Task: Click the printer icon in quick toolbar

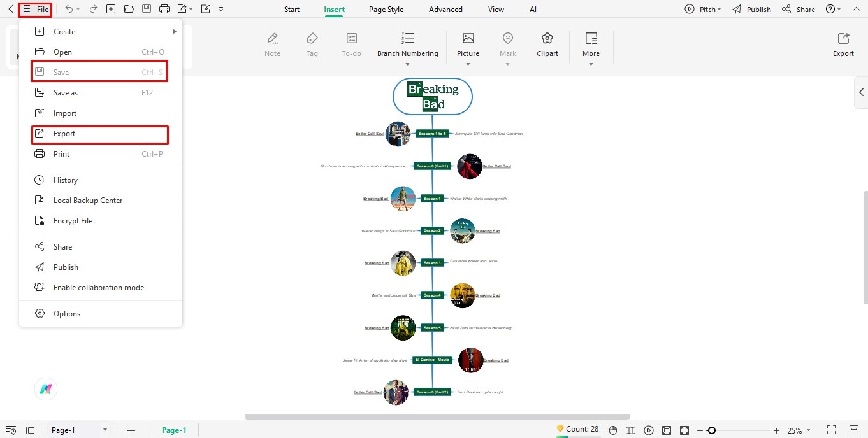Action: coord(164,9)
